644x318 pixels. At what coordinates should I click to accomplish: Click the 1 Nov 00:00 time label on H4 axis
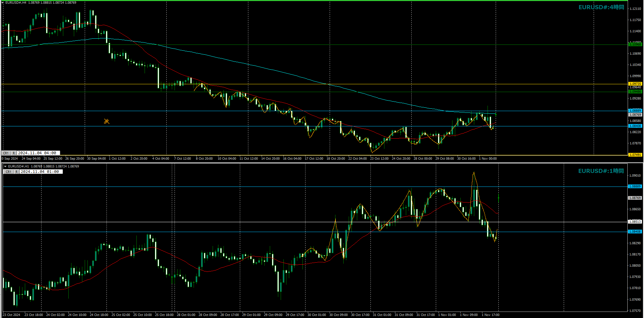pos(488,159)
